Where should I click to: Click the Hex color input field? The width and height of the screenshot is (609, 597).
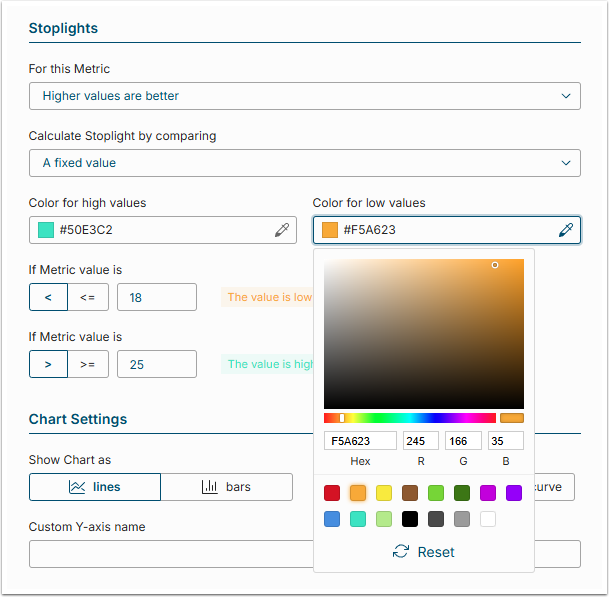click(x=360, y=441)
